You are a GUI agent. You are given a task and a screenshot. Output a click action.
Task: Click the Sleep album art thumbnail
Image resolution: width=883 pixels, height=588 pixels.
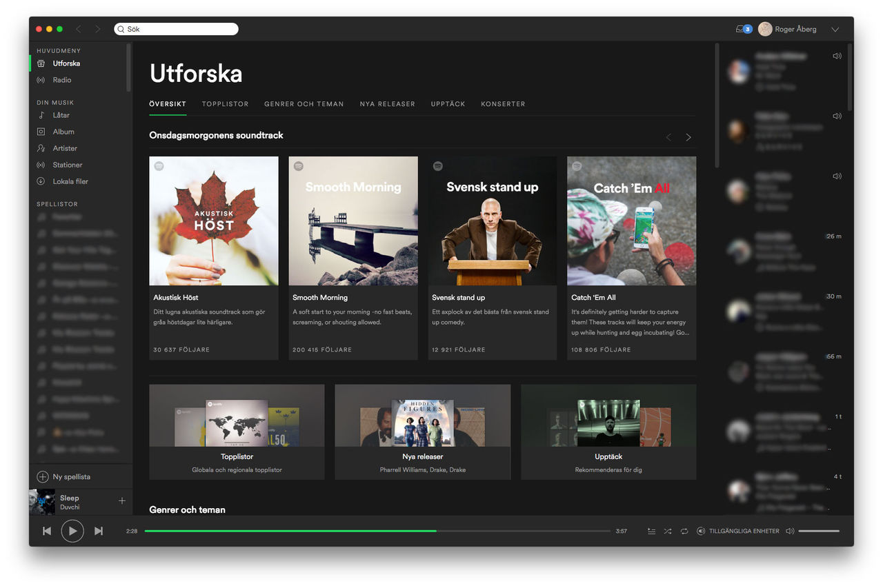coord(42,502)
